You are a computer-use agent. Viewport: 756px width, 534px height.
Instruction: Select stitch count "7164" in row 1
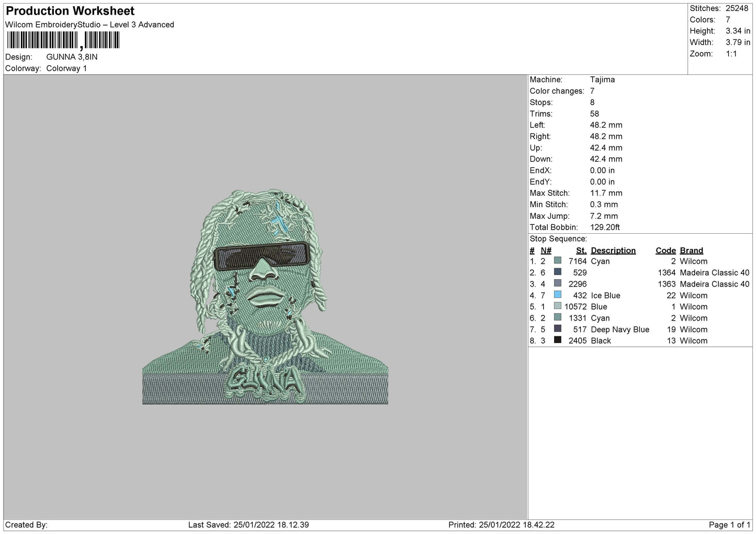click(x=578, y=261)
